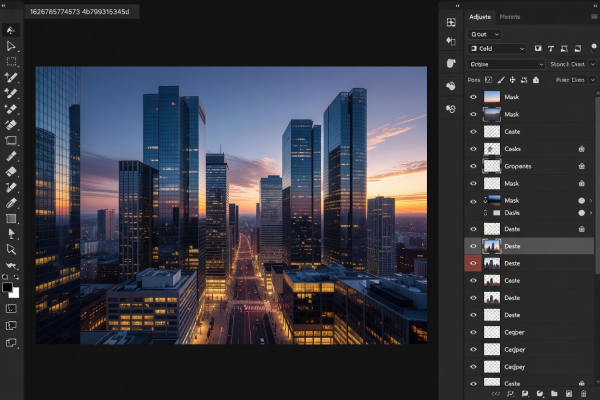The height and width of the screenshot is (400, 600).
Task: Open the grid panel icon in right strip
Action: (451, 22)
